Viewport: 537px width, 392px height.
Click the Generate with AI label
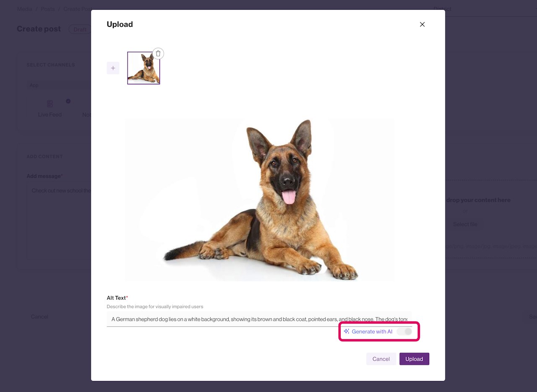point(372,331)
